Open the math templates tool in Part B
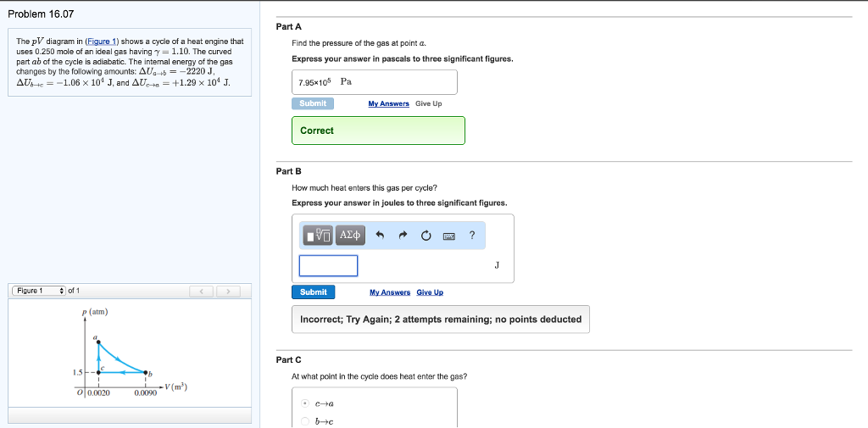 point(318,236)
